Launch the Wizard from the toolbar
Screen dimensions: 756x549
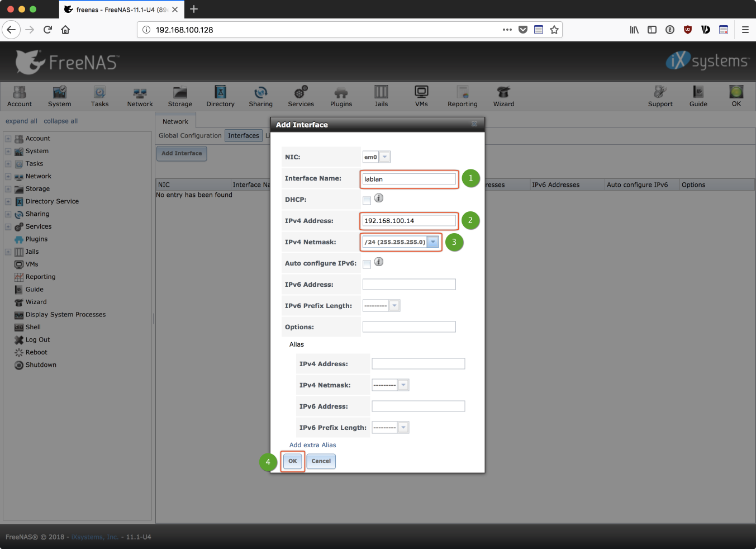tap(503, 96)
